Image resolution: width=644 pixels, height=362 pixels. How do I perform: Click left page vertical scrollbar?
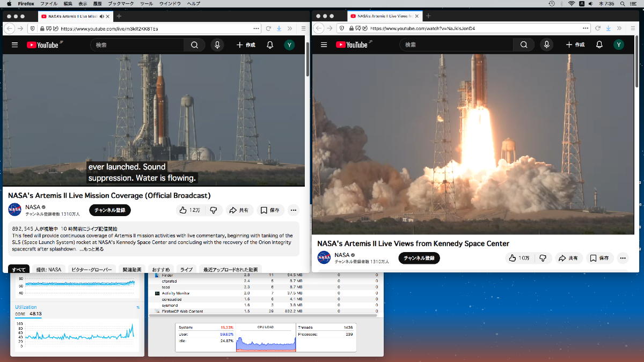tap(307, 59)
